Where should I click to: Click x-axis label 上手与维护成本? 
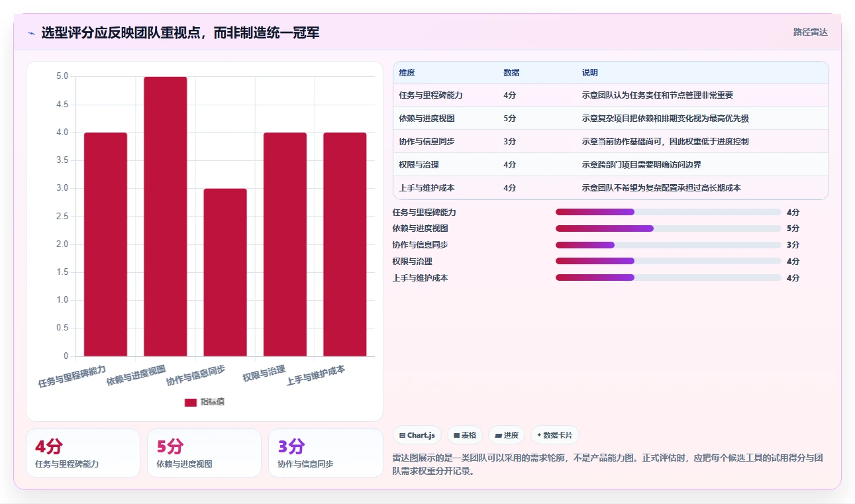point(315,376)
